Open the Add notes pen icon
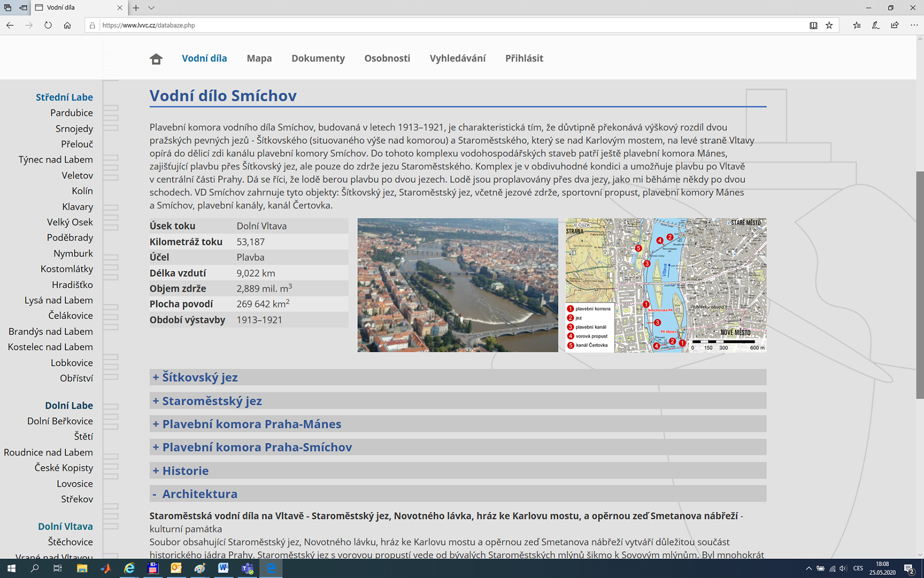The height and width of the screenshot is (578, 924). tap(876, 25)
